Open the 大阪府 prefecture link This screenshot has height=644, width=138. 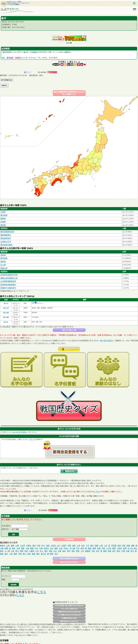[x=3, y=212]
